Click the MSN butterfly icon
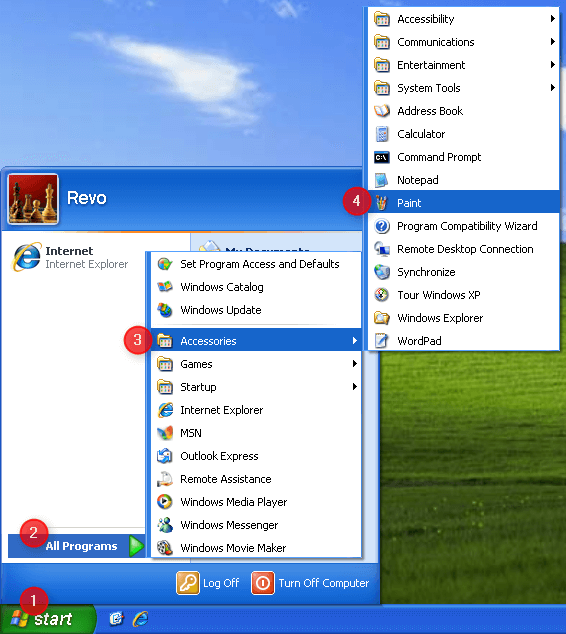The width and height of the screenshot is (566, 634). [165, 433]
